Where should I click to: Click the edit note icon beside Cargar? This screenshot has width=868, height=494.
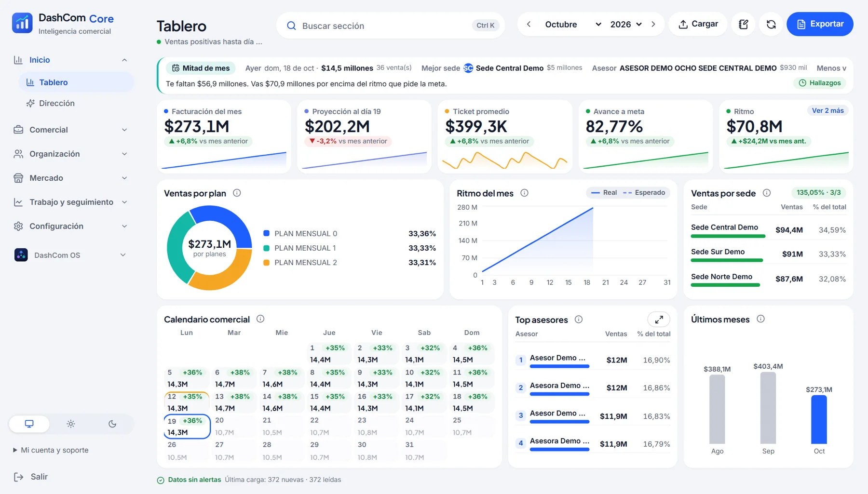(x=743, y=24)
